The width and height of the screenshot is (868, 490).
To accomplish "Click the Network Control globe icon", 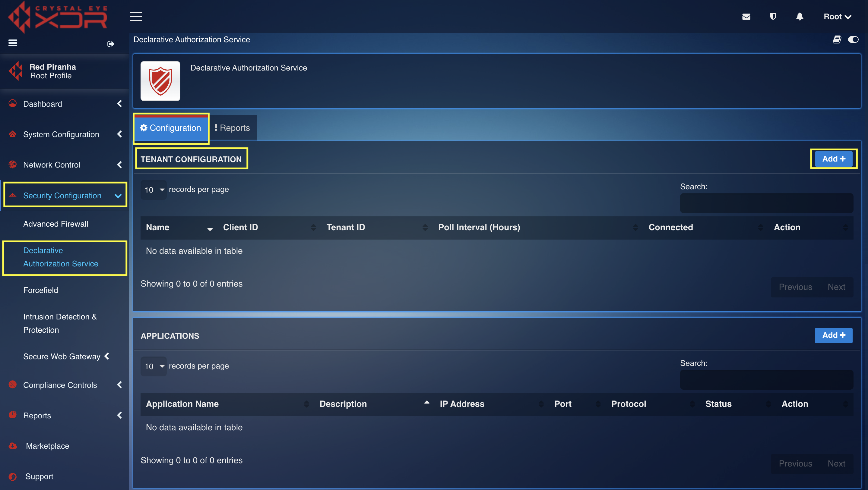I will 13,165.
